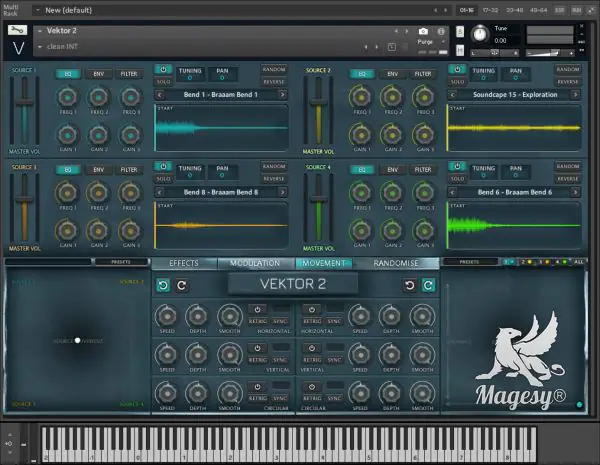Go to next sample for Bend 1 - Braaam Bend 1

point(282,95)
